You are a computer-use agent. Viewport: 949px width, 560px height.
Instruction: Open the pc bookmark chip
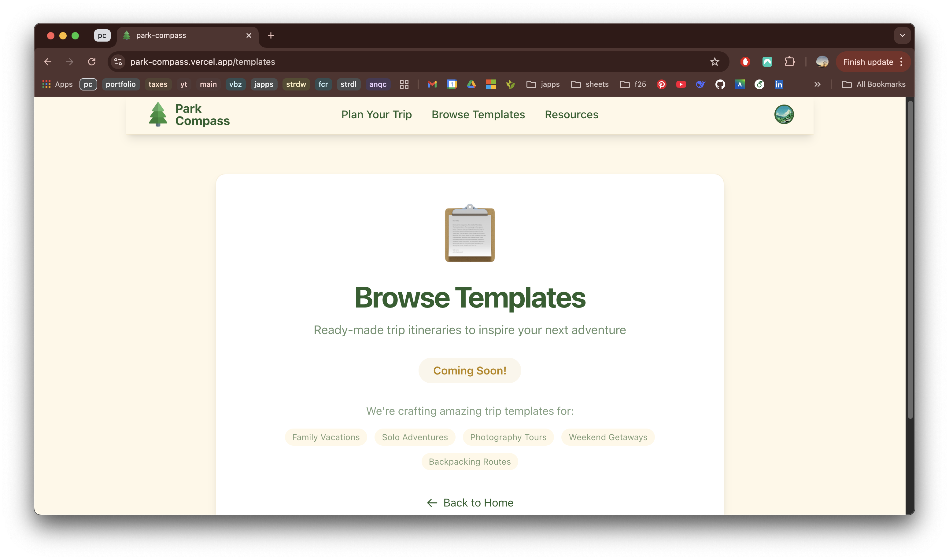(88, 84)
